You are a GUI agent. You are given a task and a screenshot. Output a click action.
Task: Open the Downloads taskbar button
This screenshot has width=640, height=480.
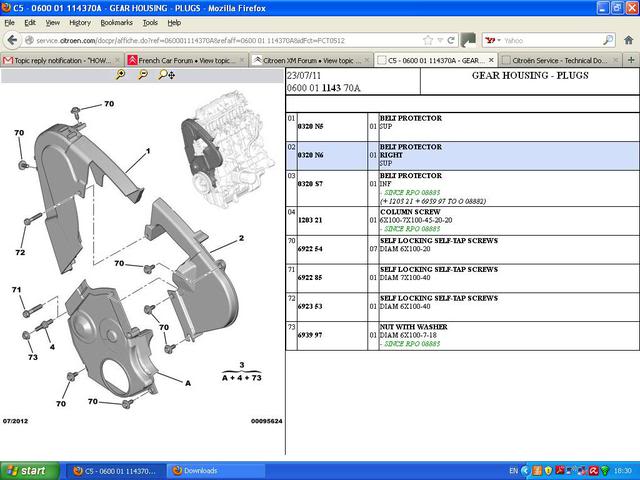coord(217,471)
